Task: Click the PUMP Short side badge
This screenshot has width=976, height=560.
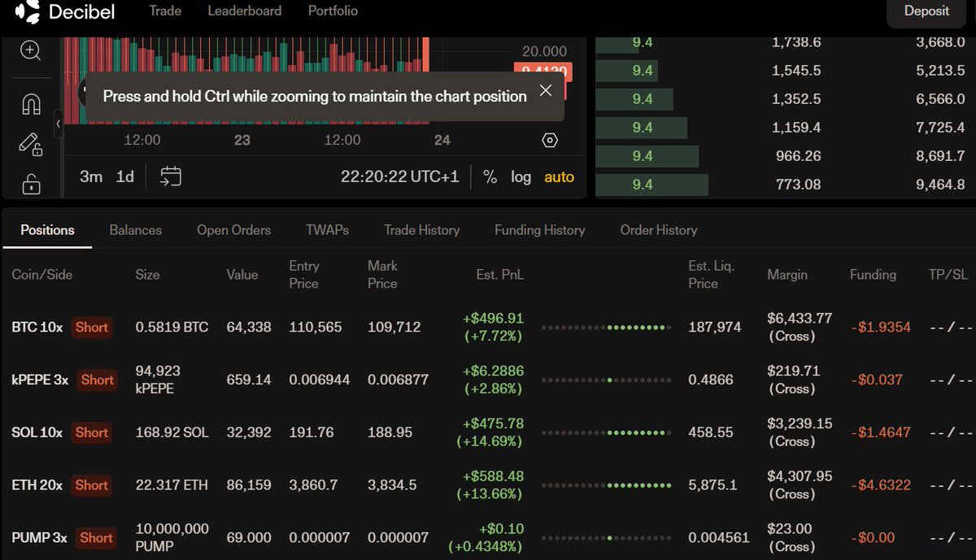Action: 96,537
